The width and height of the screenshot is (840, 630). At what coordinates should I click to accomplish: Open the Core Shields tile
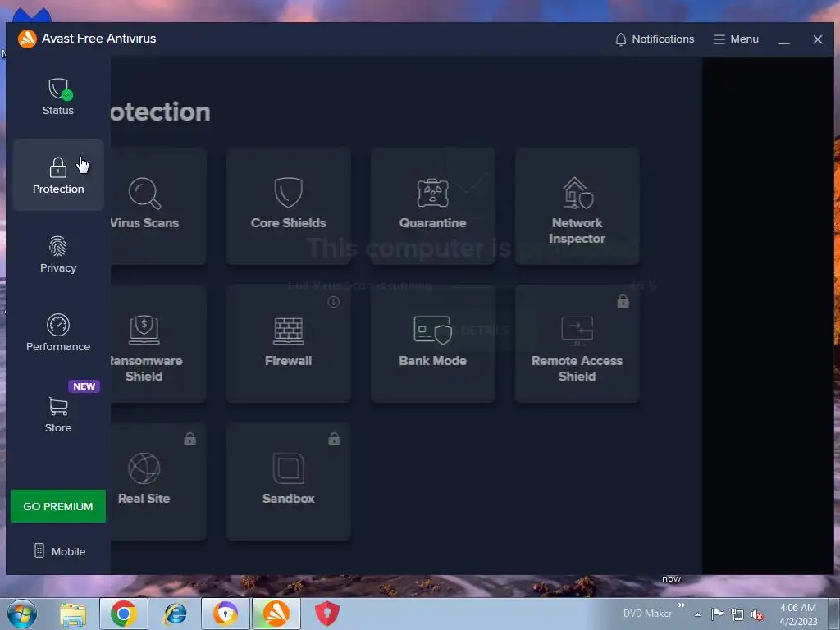coord(288,206)
